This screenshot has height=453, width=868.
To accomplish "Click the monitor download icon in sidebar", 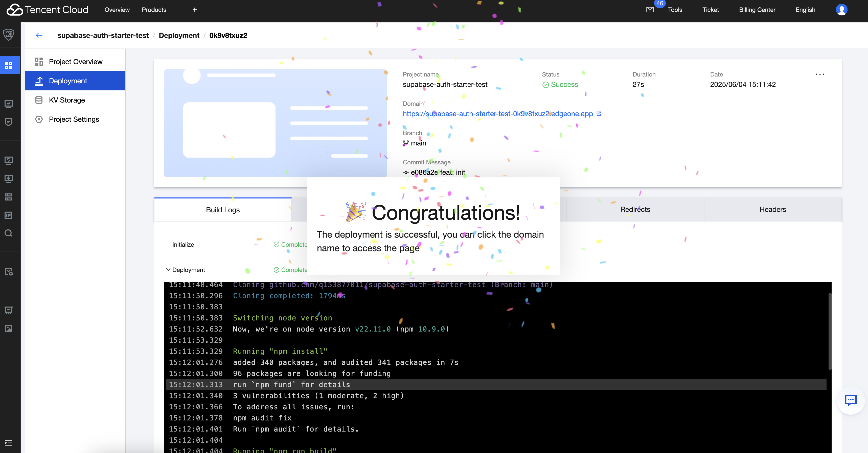I will (9, 179).
